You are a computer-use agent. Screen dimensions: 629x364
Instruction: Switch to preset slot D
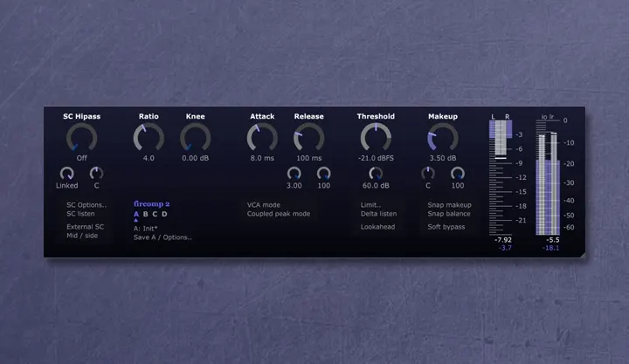[164, 214]
